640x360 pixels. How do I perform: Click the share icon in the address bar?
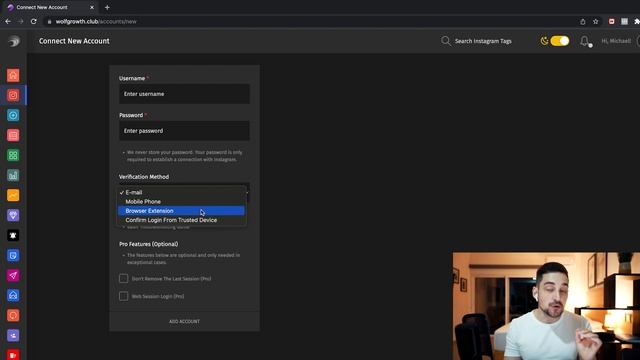tap(583, 22)
